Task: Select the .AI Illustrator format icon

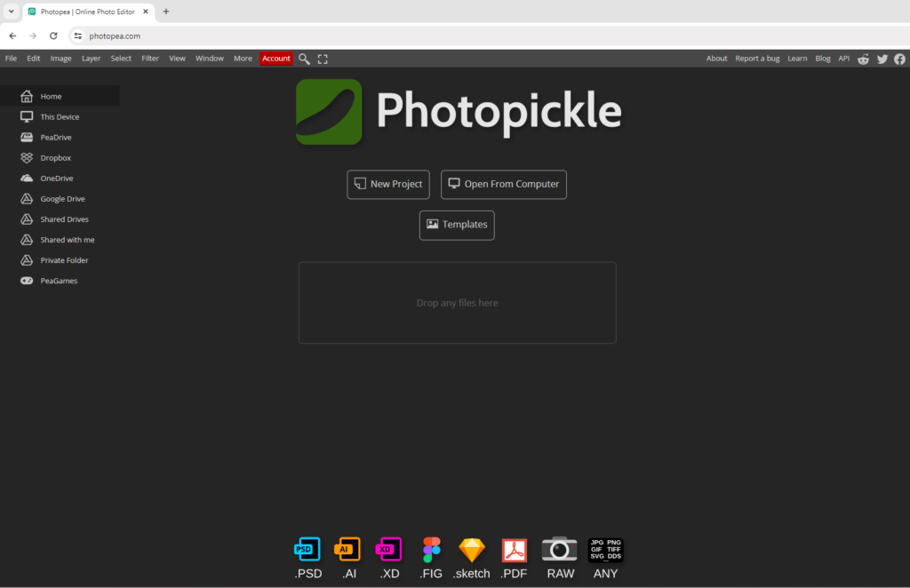Action: click(x=347, y=549)
